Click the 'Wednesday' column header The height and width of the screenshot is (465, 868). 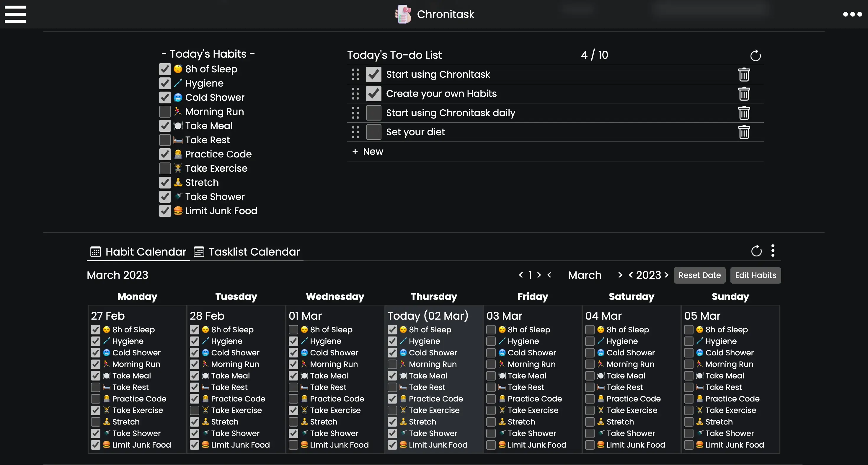[335, 297]
